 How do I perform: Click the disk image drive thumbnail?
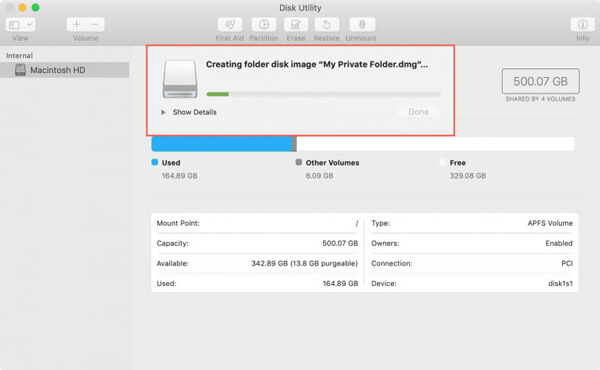(180, 79)
